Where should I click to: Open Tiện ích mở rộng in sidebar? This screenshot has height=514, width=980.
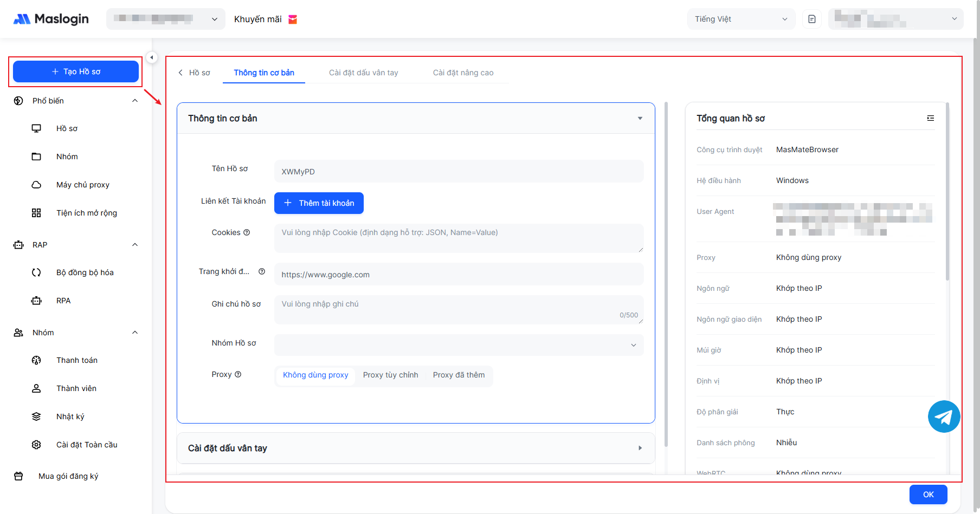(86, 213)
